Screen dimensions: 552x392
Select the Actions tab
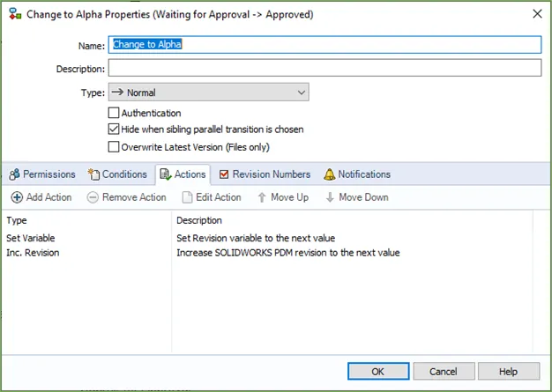pos(183,174)
